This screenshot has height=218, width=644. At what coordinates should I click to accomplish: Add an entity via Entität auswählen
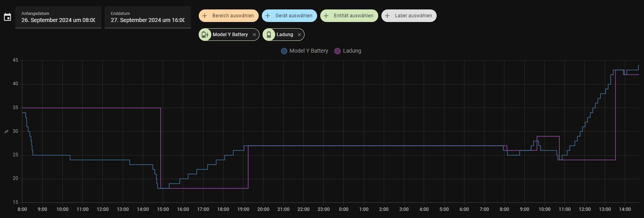click(x=349, y=16)
